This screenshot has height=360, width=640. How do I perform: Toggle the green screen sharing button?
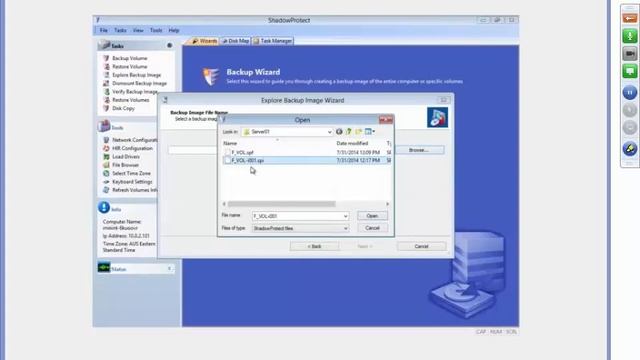pyautogui.click(x=630, y=71)
